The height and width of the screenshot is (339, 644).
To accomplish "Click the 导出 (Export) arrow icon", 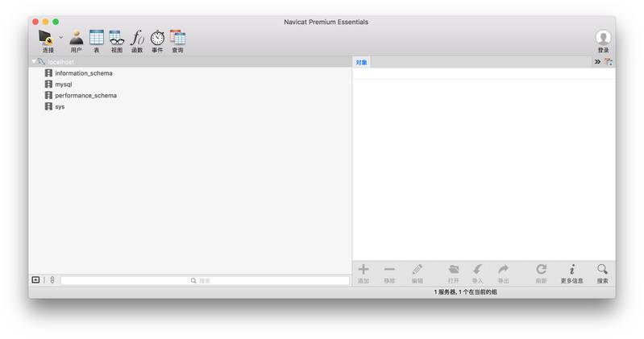I will click(503, 270).
